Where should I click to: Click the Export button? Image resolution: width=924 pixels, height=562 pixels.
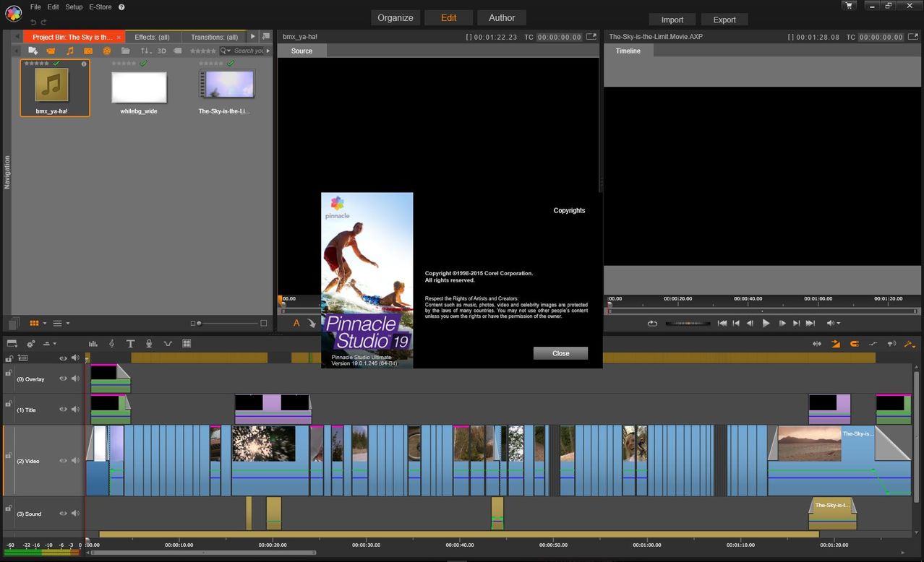724,20
